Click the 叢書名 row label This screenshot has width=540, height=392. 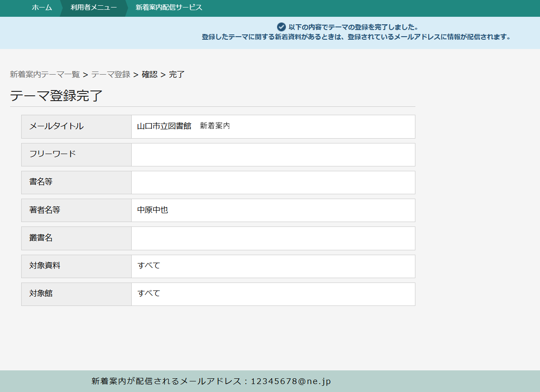pos(41,238)
